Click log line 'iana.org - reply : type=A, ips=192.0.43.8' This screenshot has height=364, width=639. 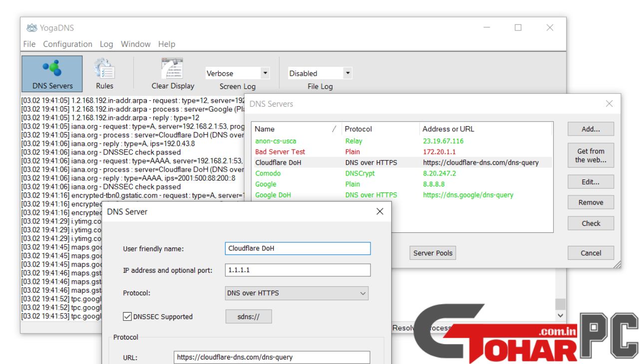108,144
